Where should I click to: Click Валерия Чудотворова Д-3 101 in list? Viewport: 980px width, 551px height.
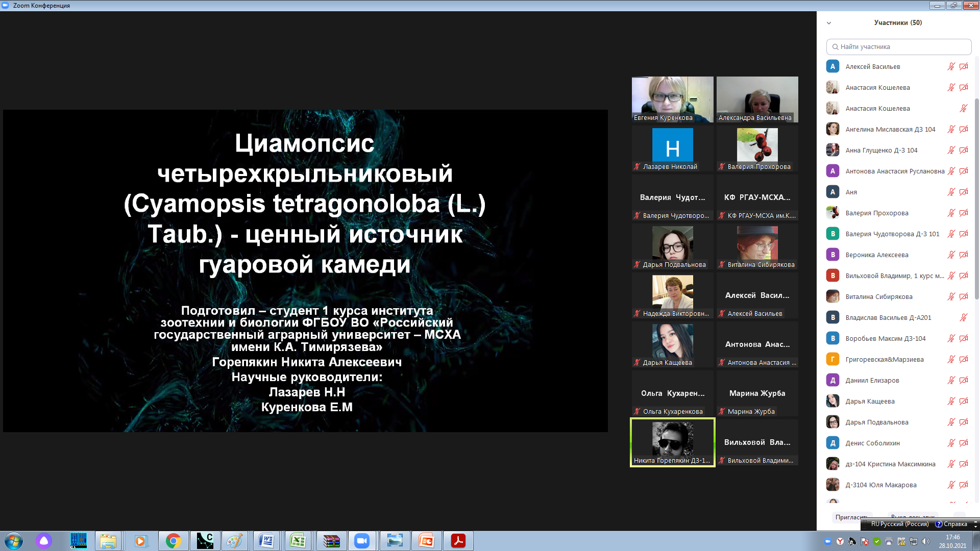coord(892,234)
